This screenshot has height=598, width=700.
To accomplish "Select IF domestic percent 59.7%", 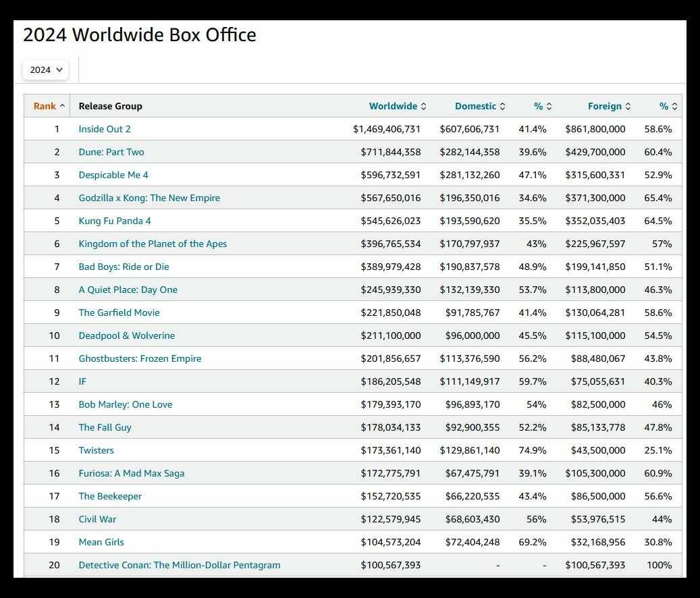I will click(532, 381).
